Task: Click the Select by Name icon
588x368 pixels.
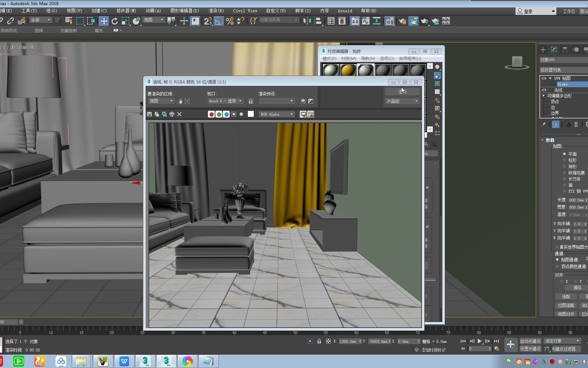Action: tap(69, 21)
